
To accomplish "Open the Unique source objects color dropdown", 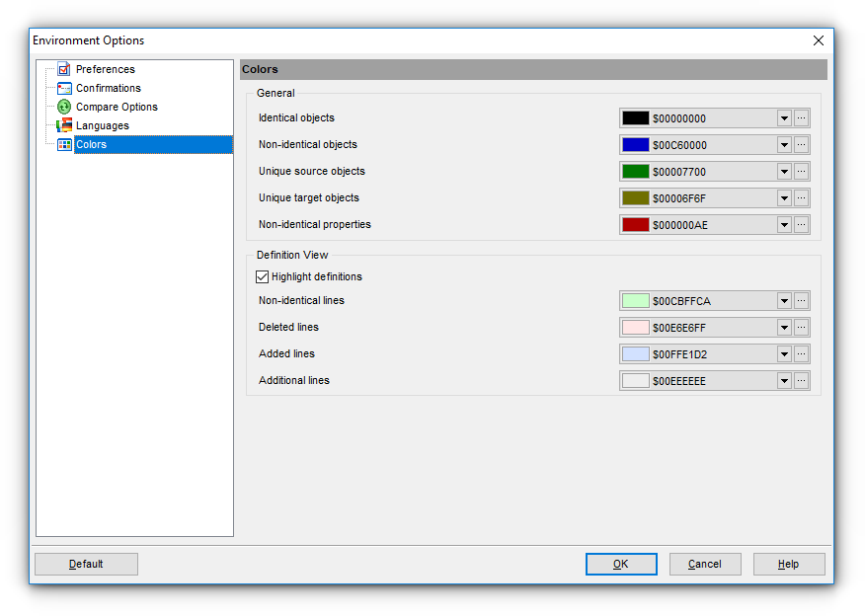I will point(784,172).
